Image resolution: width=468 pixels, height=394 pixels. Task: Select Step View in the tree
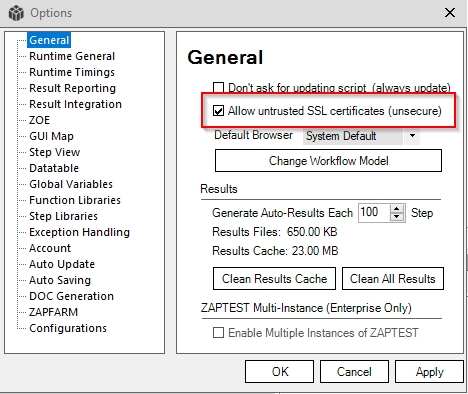[55, 152]
